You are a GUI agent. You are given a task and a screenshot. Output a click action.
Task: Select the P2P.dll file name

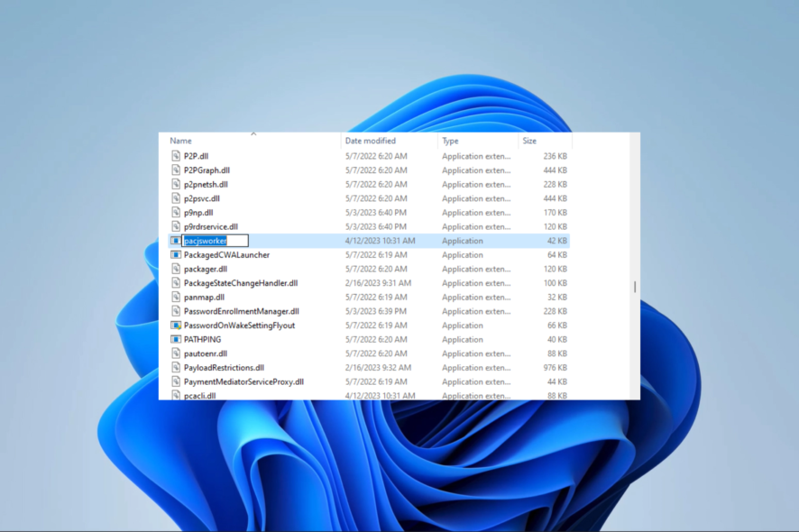coord(197,156)
